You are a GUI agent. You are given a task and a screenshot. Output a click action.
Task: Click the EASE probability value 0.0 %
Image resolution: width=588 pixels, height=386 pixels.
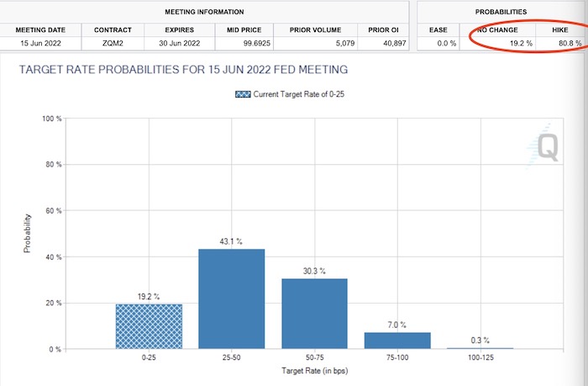pos(447,43)
